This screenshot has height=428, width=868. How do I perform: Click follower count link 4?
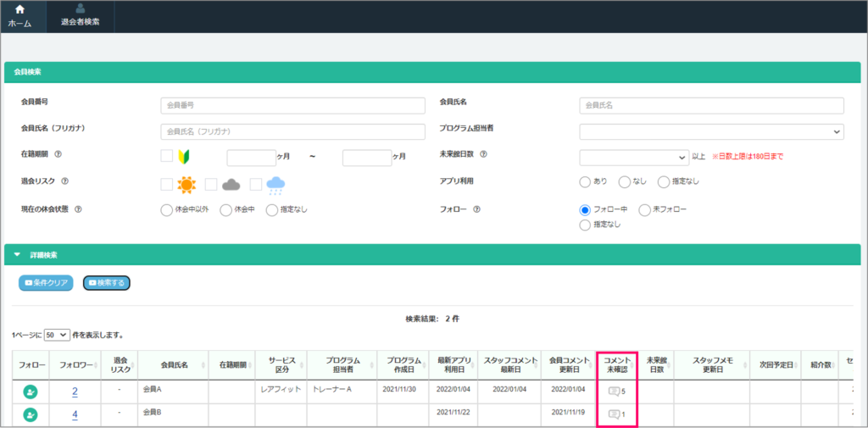pos(75,414)
